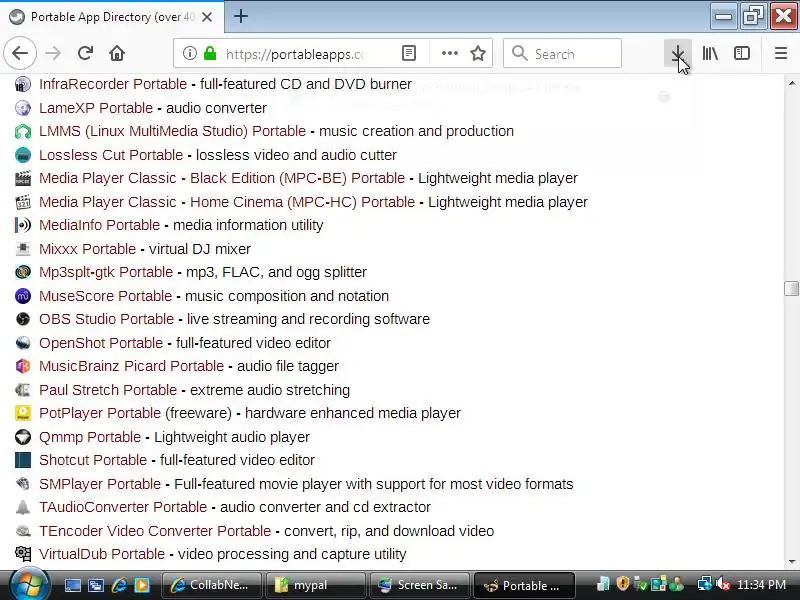Show site information icon in address bar
Screen dimensions: 800x600
coord(189,53)
